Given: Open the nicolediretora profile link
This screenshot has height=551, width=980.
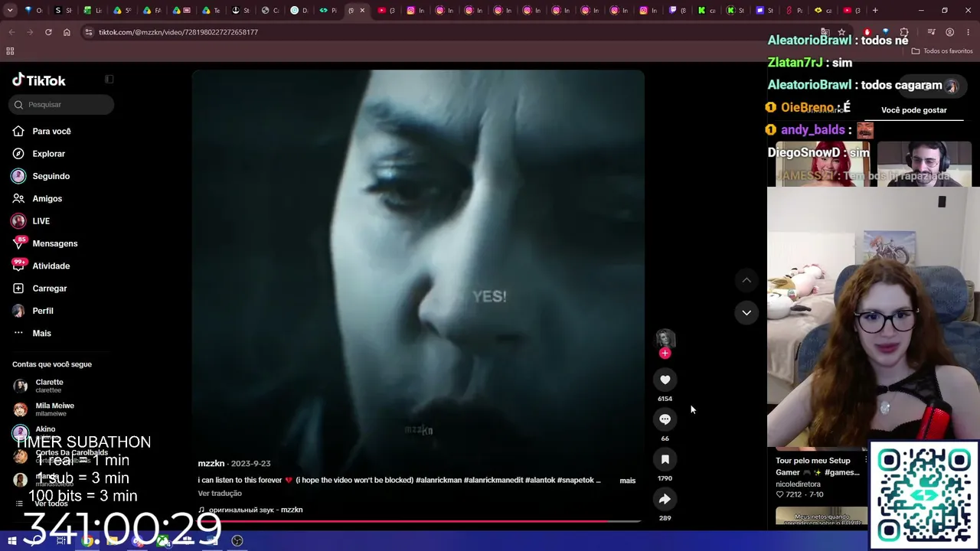Looking at the screenshot, I should (798, 484).
